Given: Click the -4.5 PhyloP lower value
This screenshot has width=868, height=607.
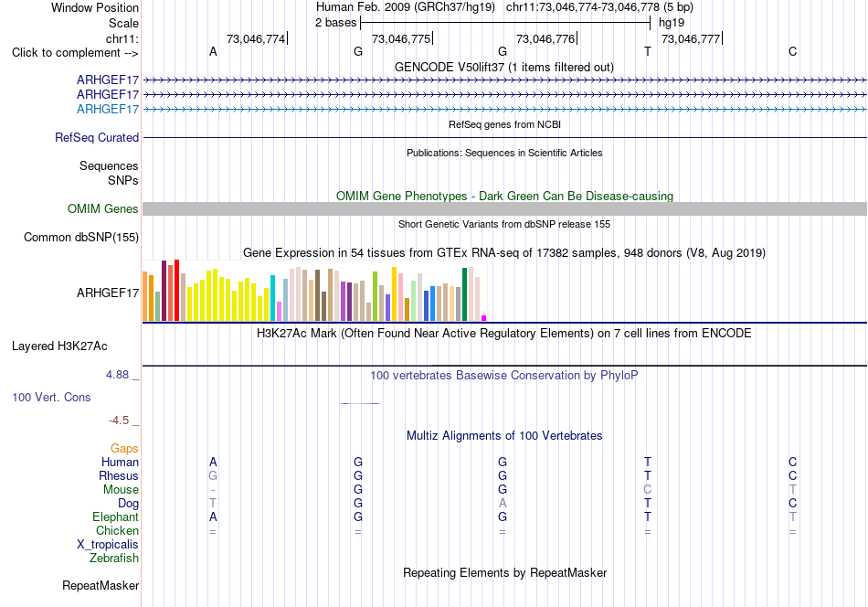Looking at the screenshot, I should [x=119, y=421].
